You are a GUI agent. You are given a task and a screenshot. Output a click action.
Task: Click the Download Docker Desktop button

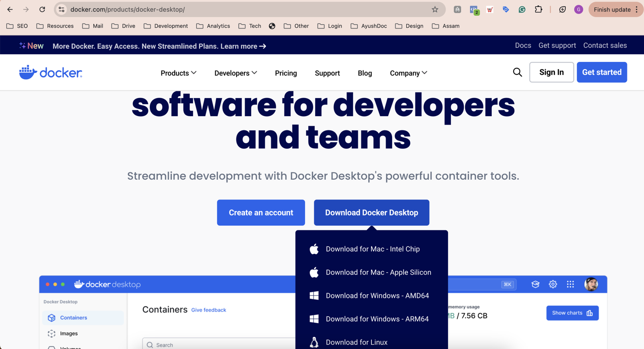pyautogui.click(x=372, y=212)
